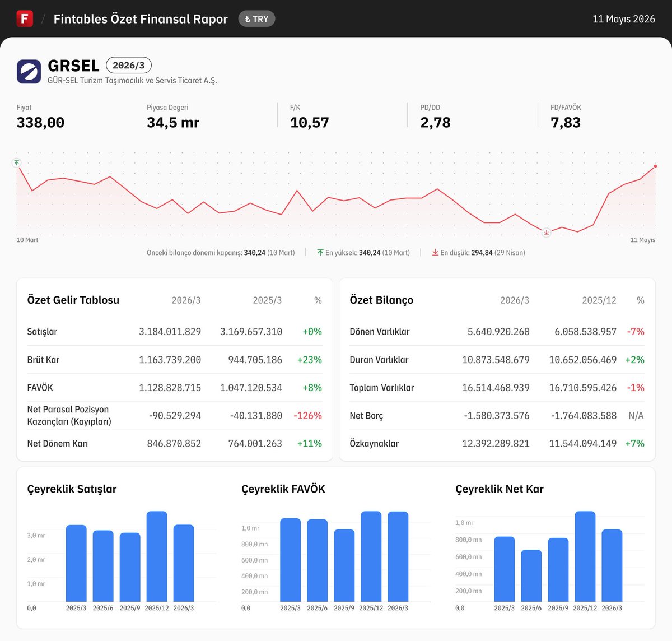The width and height of the screenshot is (672, 641).
Task: Click the red down arrow beside En düşük
Action: coord(435,253)
